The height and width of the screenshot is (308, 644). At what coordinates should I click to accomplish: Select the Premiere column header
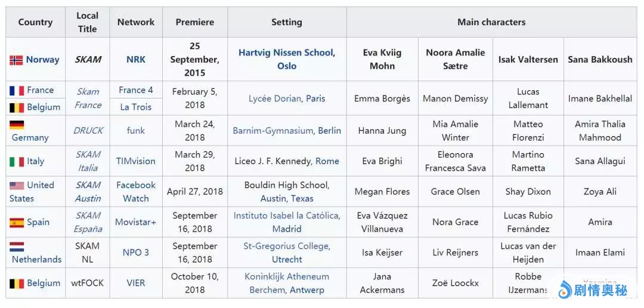click(194, 22)
